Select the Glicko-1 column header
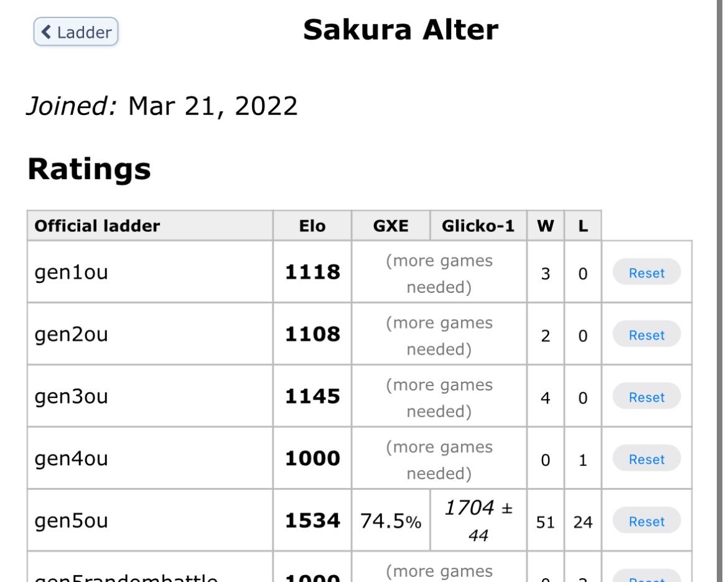This screenshot has height=582, width=728. [478, 226]
